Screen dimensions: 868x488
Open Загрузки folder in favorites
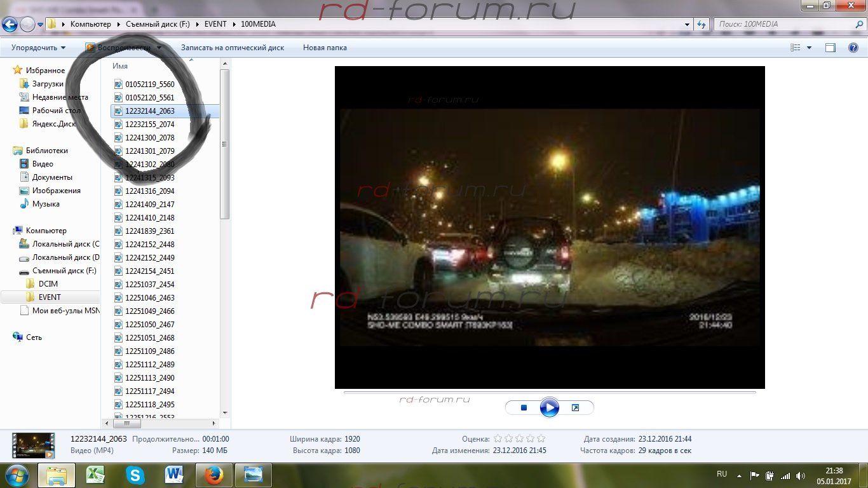pos(48,84)
